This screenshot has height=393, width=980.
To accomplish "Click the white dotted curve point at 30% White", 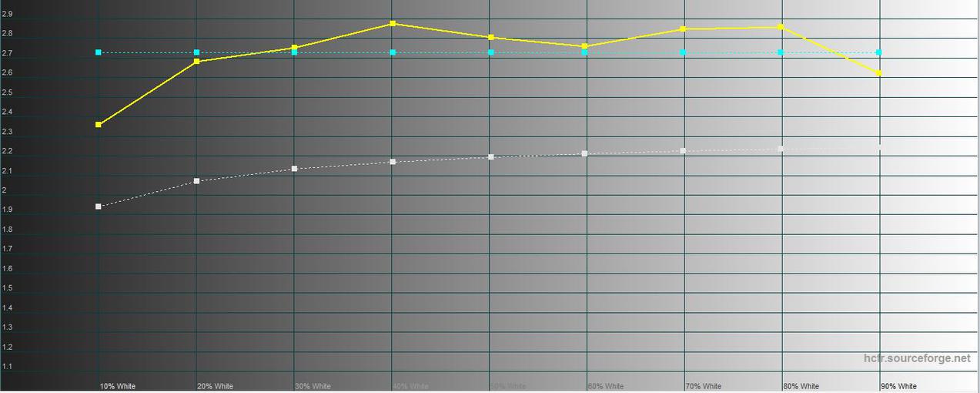I will [295, 169].
